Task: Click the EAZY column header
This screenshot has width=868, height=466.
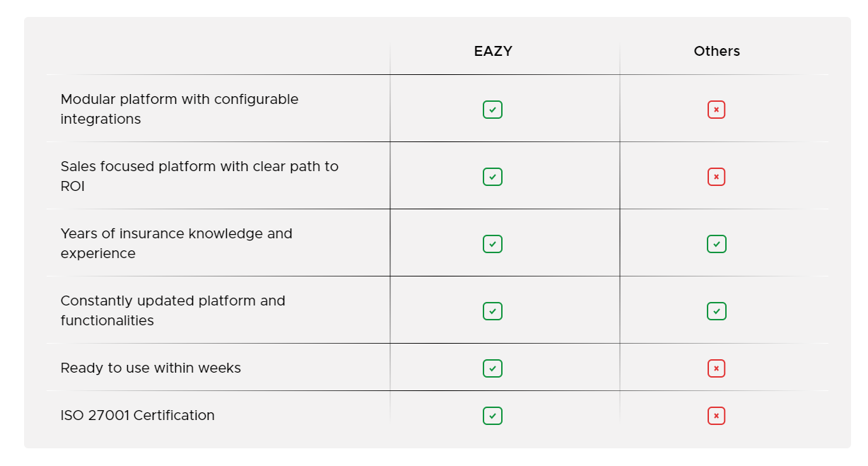Action: (493, 51)
